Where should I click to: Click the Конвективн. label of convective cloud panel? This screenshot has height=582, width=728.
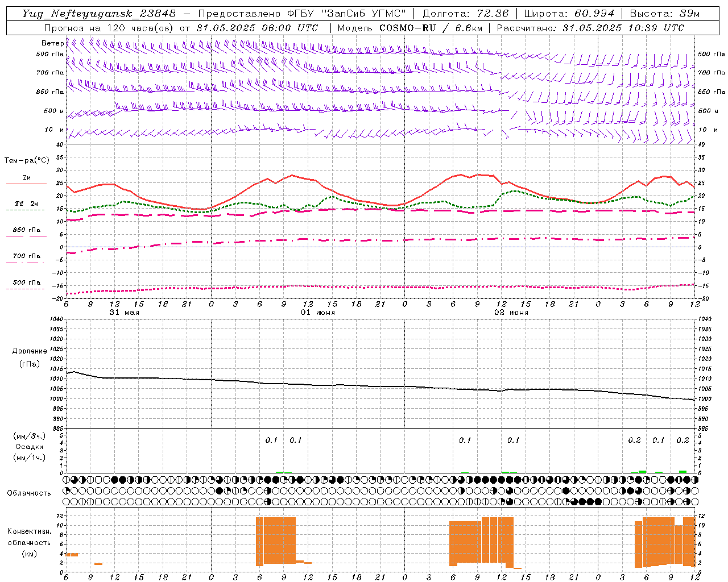click(30, 531)
